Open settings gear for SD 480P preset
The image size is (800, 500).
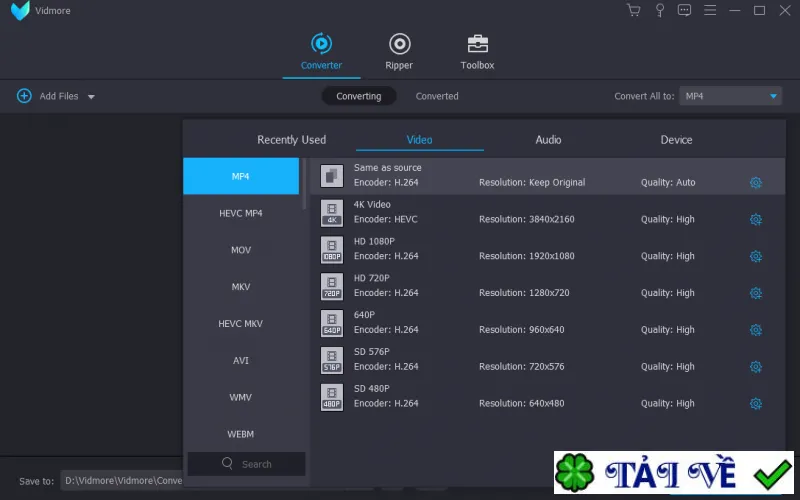pos(756,404)
